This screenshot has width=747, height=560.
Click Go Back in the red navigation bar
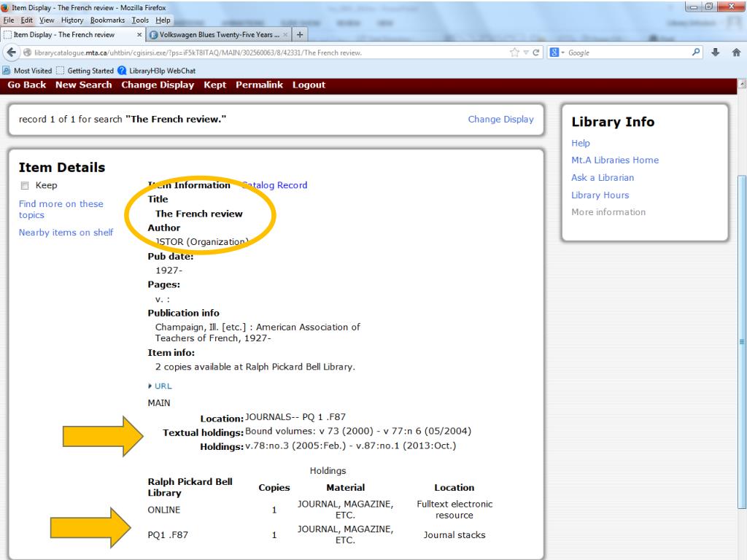[27, 85]
